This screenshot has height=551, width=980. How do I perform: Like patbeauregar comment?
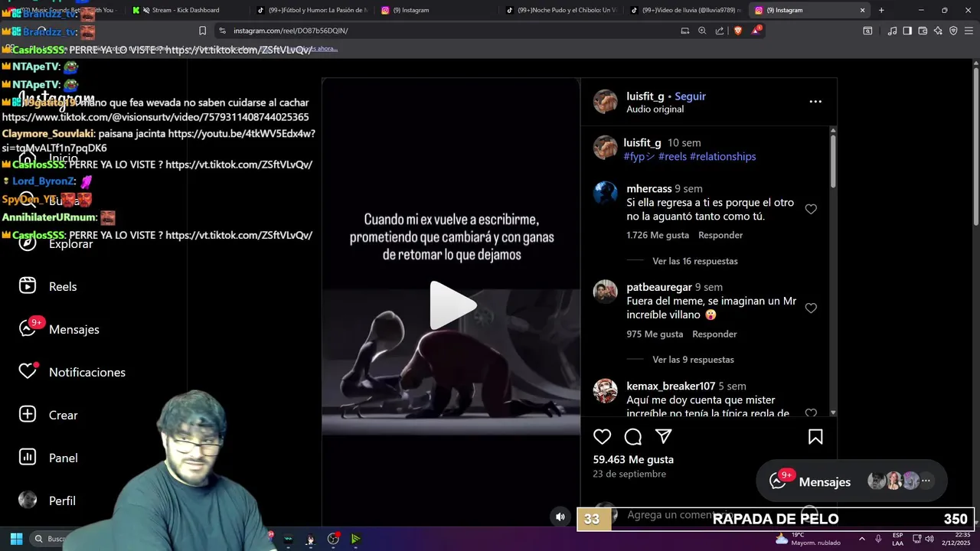[811, 308]
